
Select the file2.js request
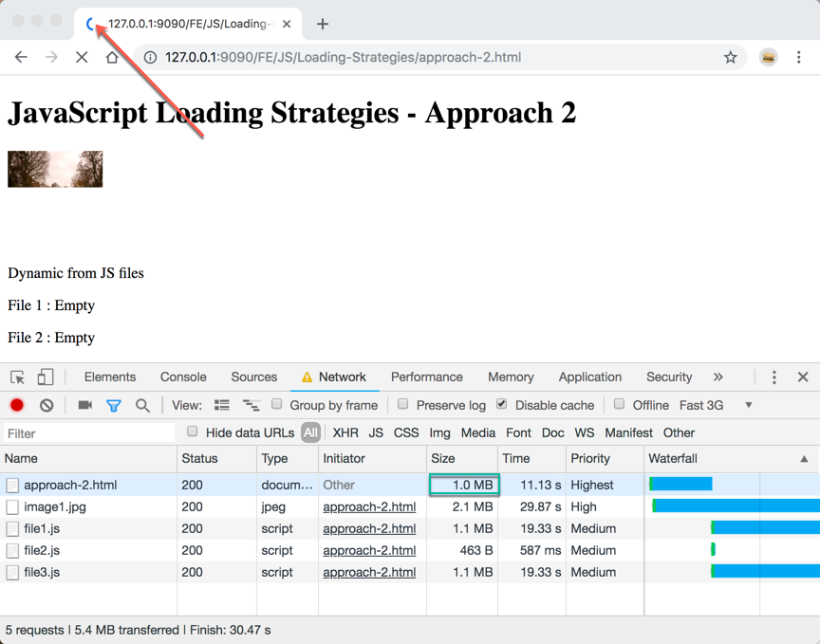pyautogui.click(x=410, y=550)
